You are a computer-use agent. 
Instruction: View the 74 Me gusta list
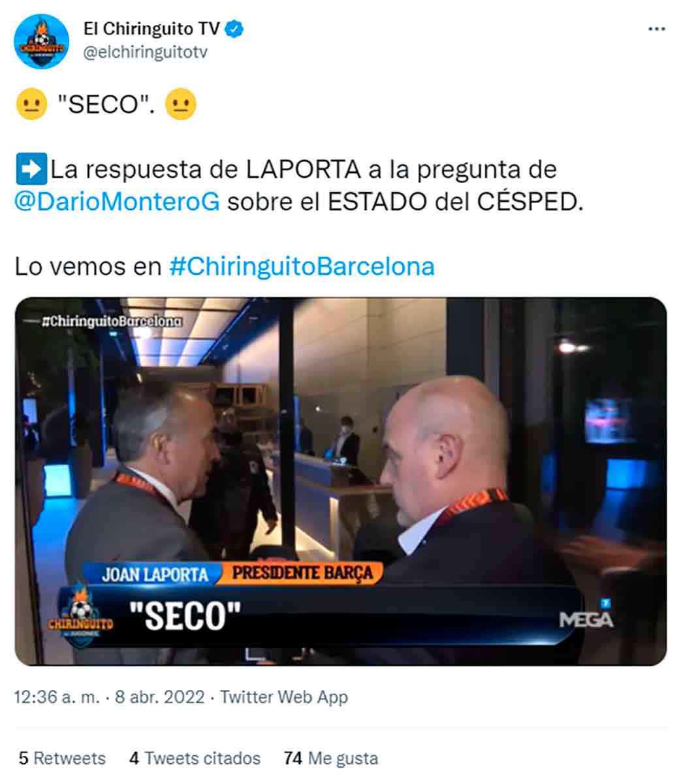tap(331, 759)
